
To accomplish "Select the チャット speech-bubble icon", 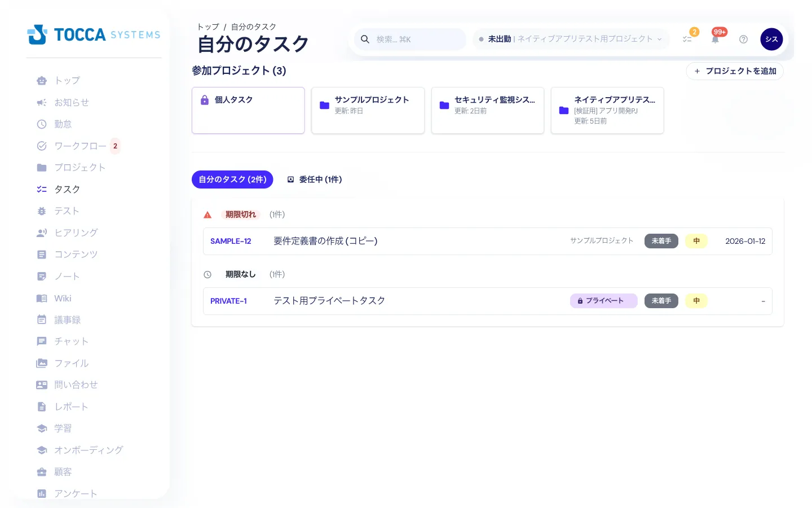I will (42, 341).
